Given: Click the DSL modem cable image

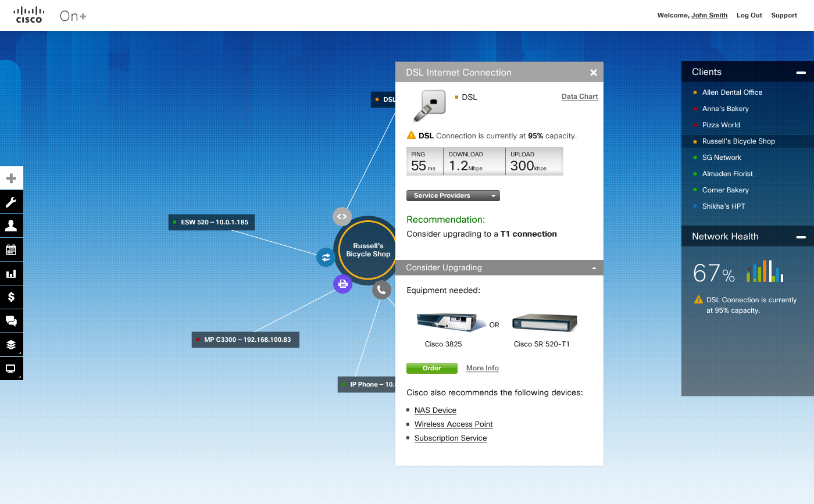Looking at the screenshot, I should pyautogui.click(x=429, y=106).
